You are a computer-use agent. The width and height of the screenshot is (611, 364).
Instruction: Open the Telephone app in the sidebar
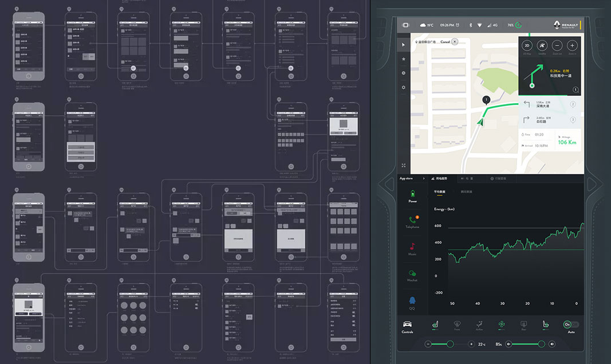pyautogui.click(x=412, y=220)
